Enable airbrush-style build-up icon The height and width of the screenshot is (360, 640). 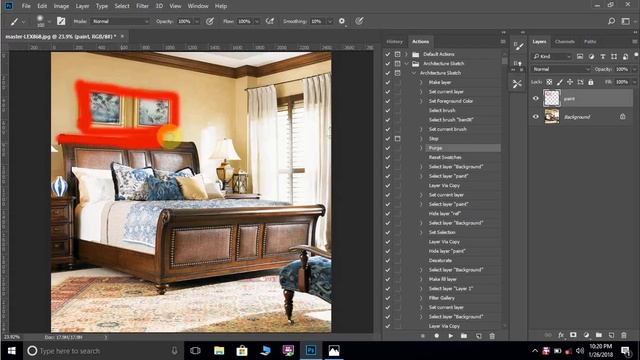pyautogui.click(x=270, y=21)
